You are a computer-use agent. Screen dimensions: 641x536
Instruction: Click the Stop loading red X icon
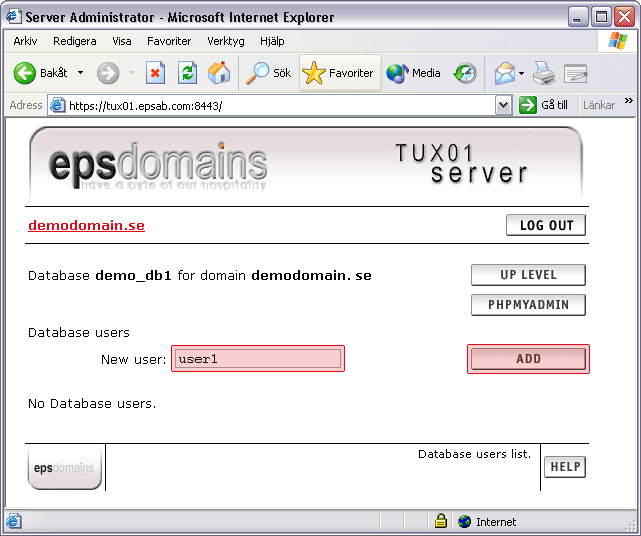coord(155,73)
